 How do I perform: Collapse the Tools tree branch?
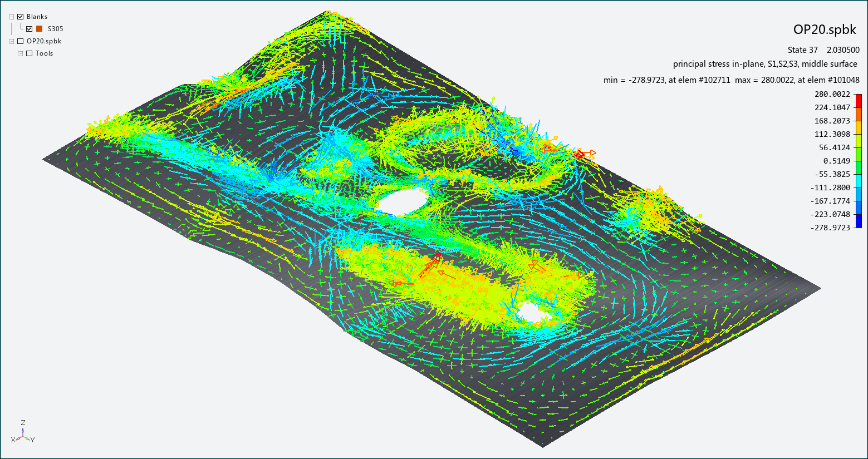point(20,53)
